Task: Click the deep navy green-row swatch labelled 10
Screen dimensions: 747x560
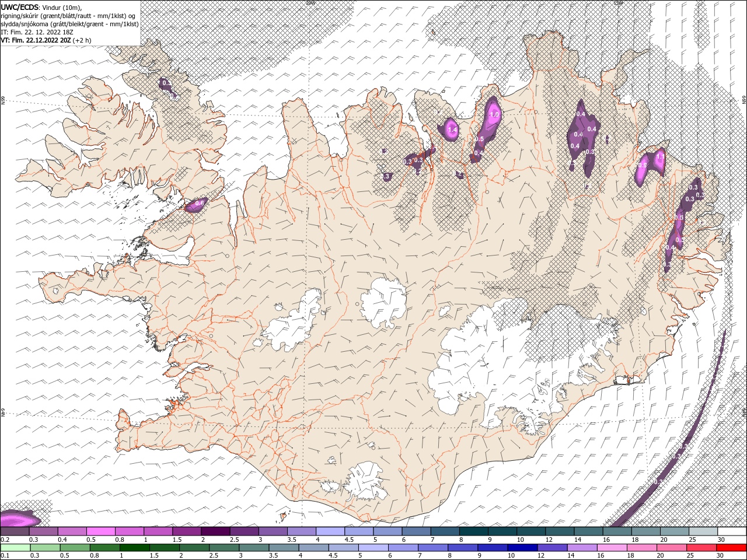Action: 522,548
